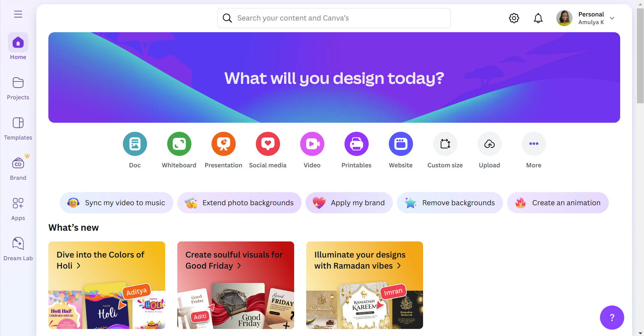Viewport: 644px width, 336px height.
Task: Select the Website design icon
Action: click(401, 144)
